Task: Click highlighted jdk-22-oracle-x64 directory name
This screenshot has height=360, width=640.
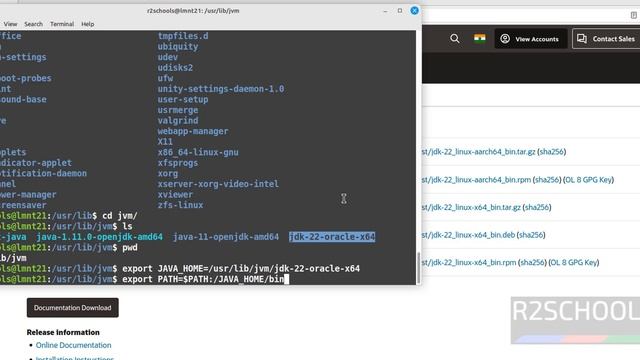Action: pos(332,237)
